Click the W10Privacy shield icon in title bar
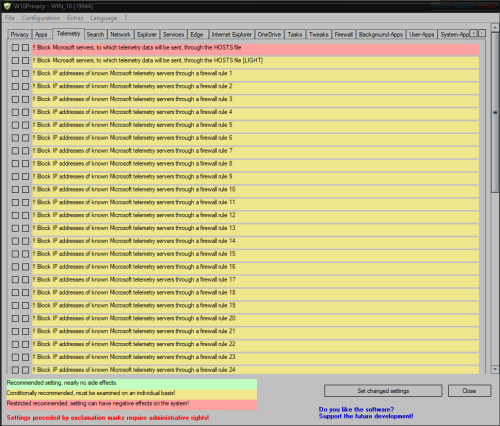The image size is (500, 426). (7, 6)
